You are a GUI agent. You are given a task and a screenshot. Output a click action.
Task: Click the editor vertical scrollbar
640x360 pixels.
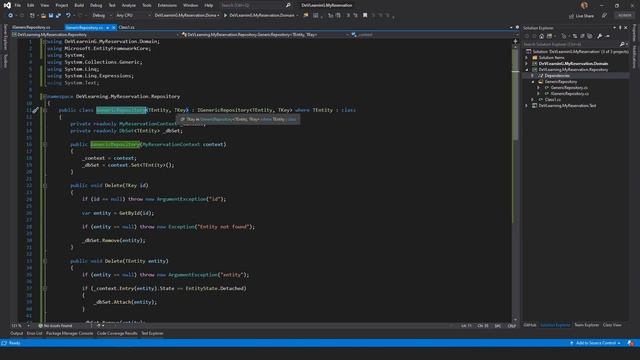tap(516, 182)
